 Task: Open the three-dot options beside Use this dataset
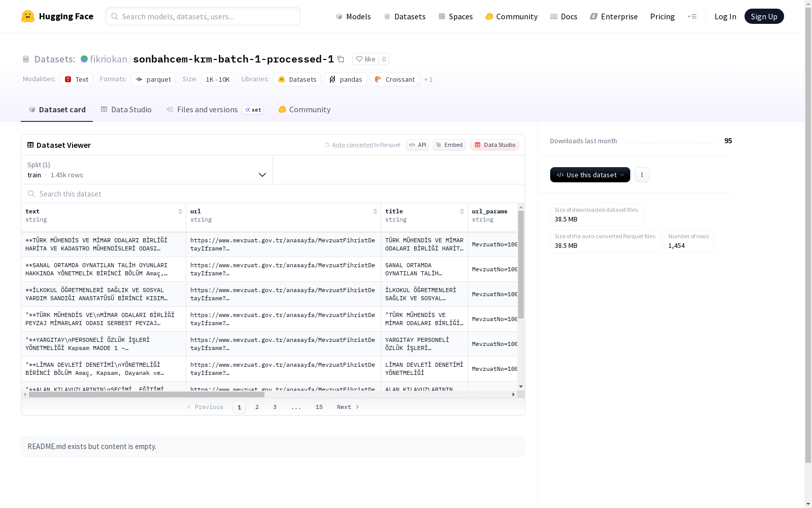pyautogui.click(x=642, y=175)
